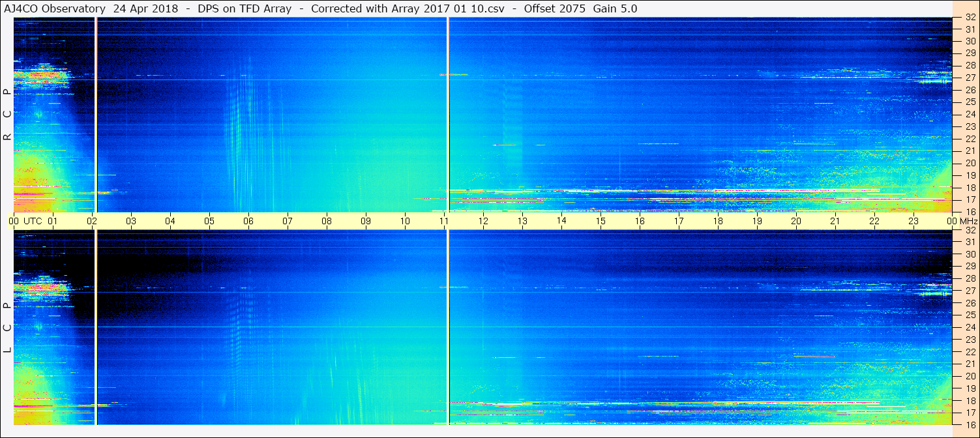
Task: Click the 02 UTC time axis label
Action: pyautogui.click(x=92, y=221)
